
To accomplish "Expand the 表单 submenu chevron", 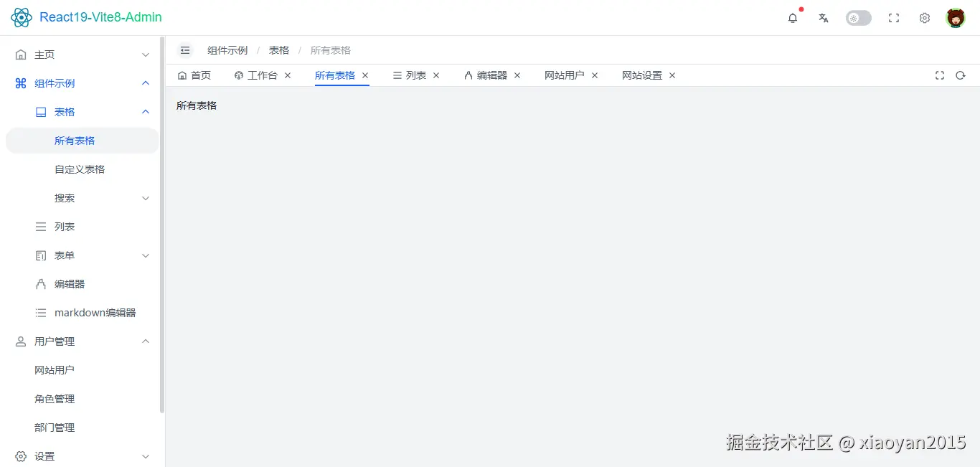I will click(146, 255).
